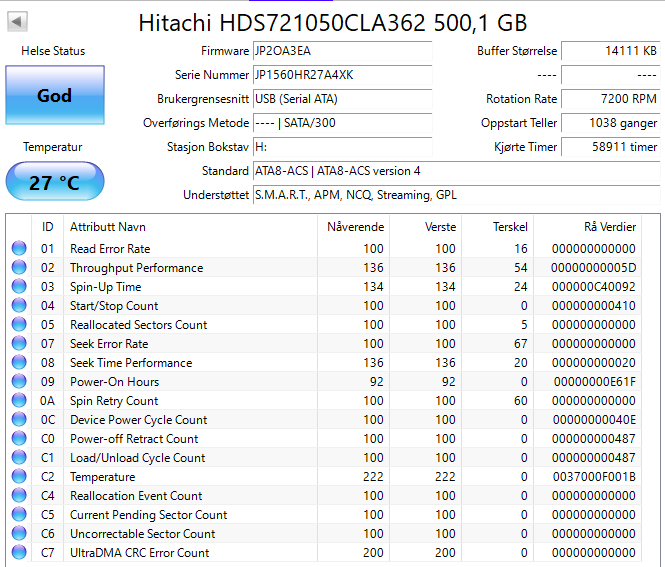Viewport: 665px width, 567px height.
Task: Click status orb for Read Error Rate
Action: [19, 248]
